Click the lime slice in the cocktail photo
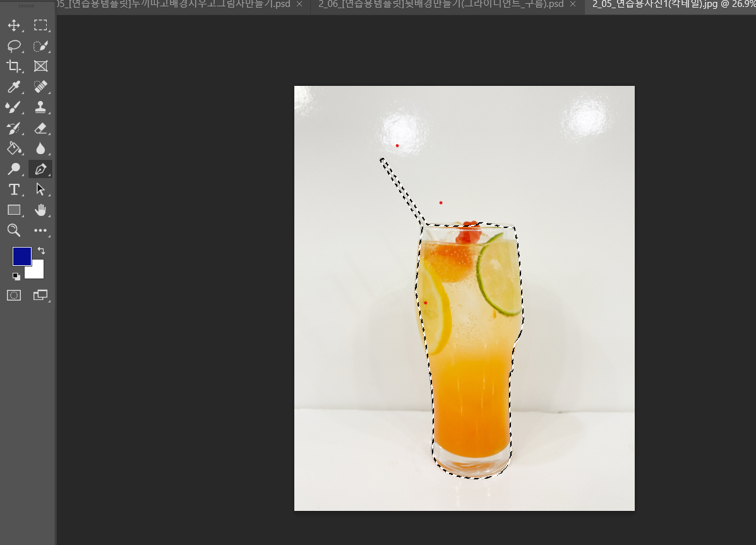Viewport: 756px width, 545px height. [x=500, y=275]
